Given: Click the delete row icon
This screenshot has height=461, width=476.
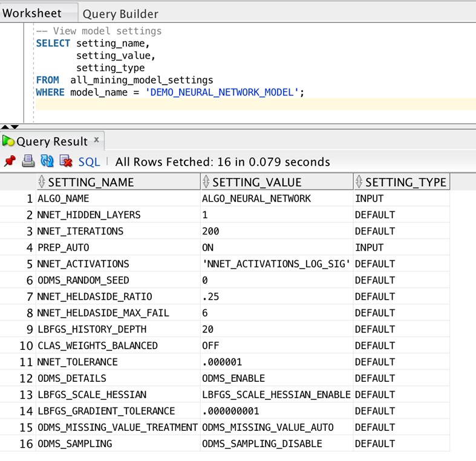Looking at the screenshot, I should [x=65, y=161].
